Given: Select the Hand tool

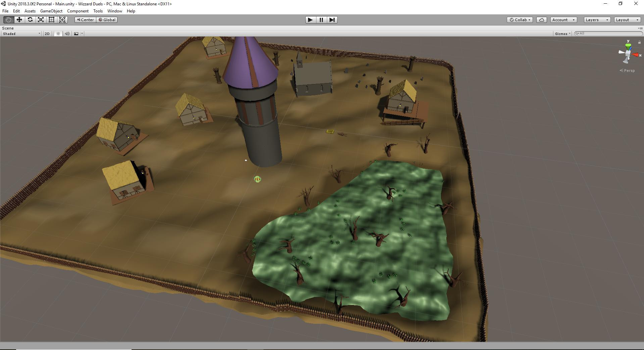Looking at the screenshot, I should [x=8, y=20].
